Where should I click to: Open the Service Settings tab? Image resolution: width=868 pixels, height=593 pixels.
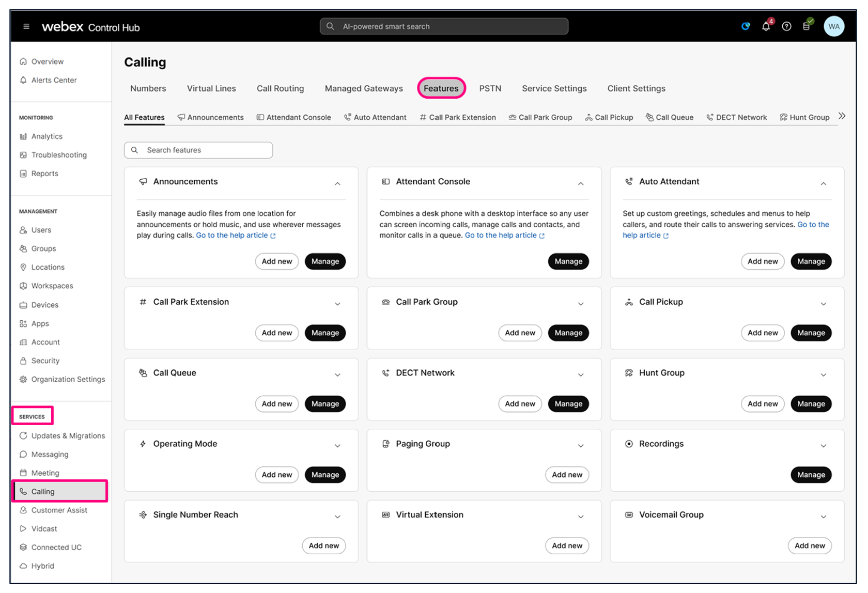(x=554, y=88)
